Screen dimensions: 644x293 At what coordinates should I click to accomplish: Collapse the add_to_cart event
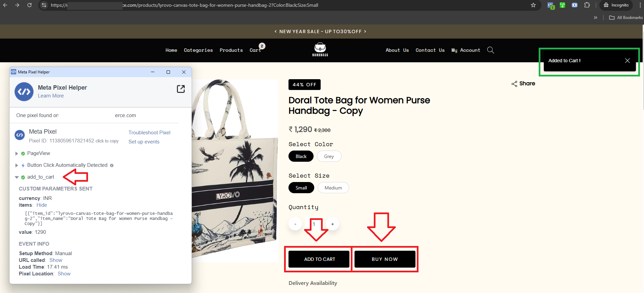17,177
